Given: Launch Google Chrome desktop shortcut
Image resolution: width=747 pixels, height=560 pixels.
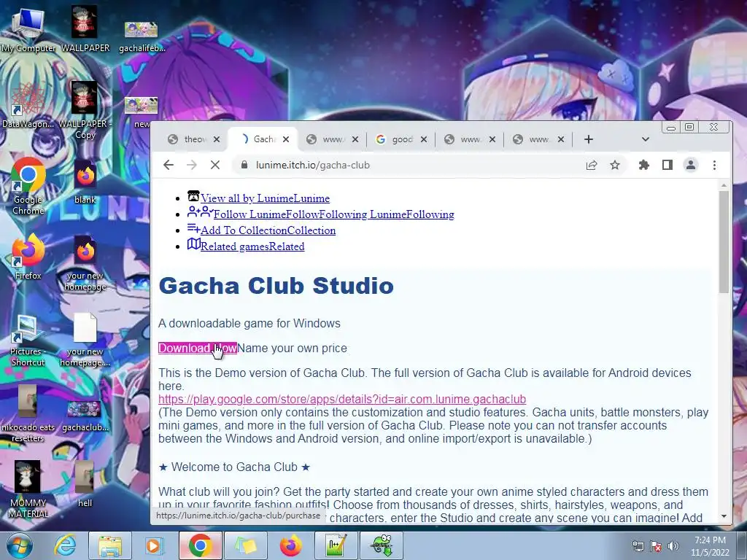Looking at the screenshot, I should [x=28, y=186].
